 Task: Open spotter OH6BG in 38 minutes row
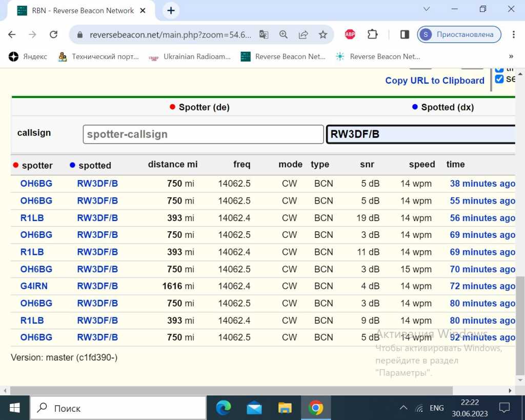pyautogui.click(x=36, y=184)
